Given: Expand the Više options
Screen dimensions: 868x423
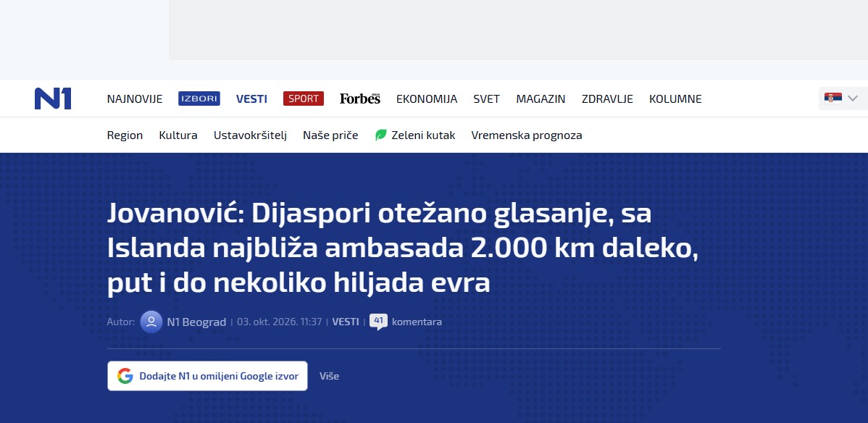Looking at the screenshot, I should click(330, 376).
